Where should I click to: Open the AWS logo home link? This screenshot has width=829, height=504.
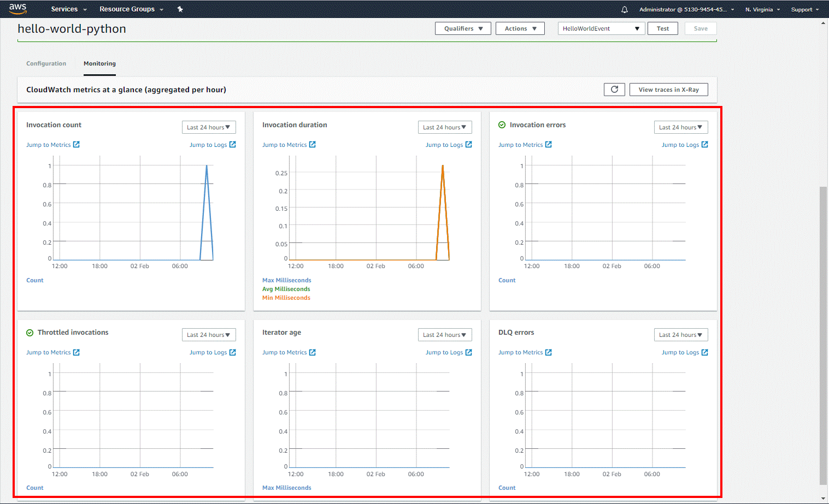(x=18, y=9)
